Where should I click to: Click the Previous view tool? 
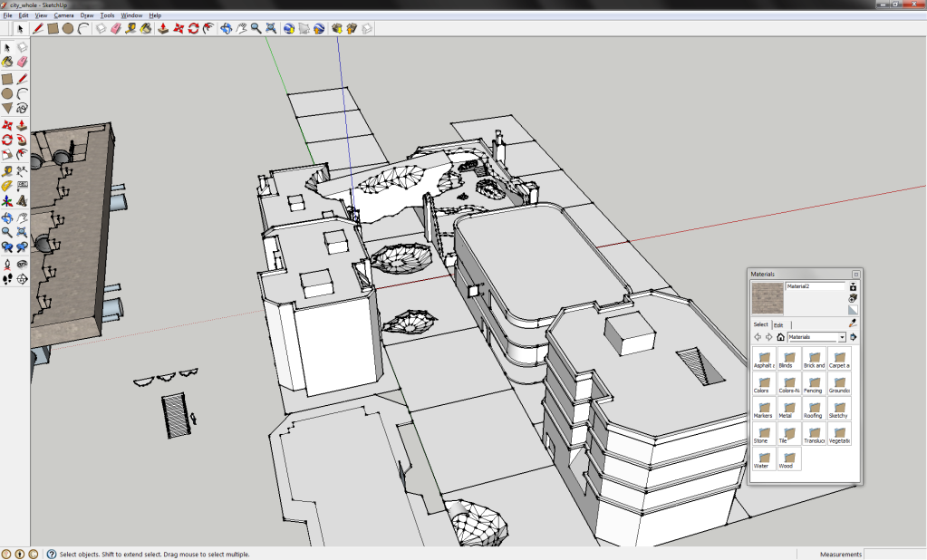click(x=7, y=247)
